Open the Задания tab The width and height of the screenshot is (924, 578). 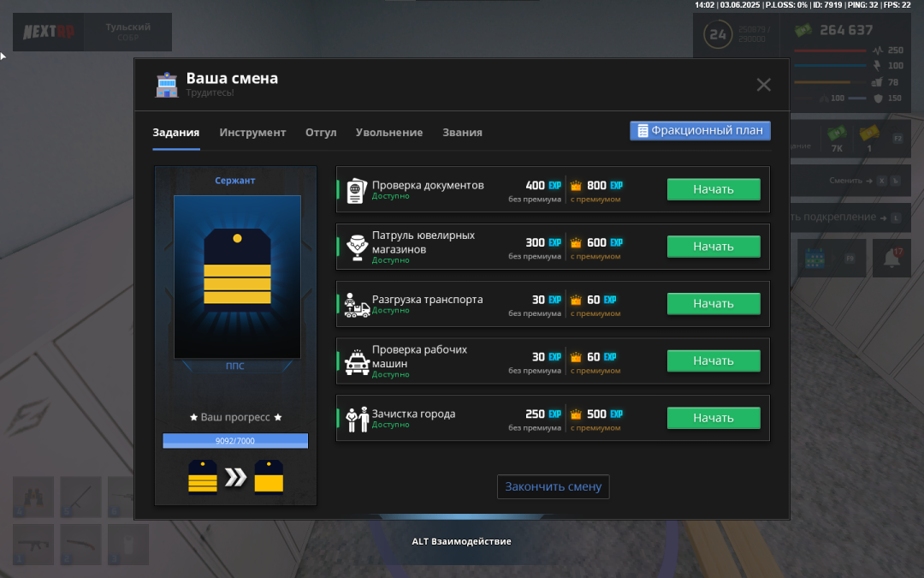click(x=176, y=133)
